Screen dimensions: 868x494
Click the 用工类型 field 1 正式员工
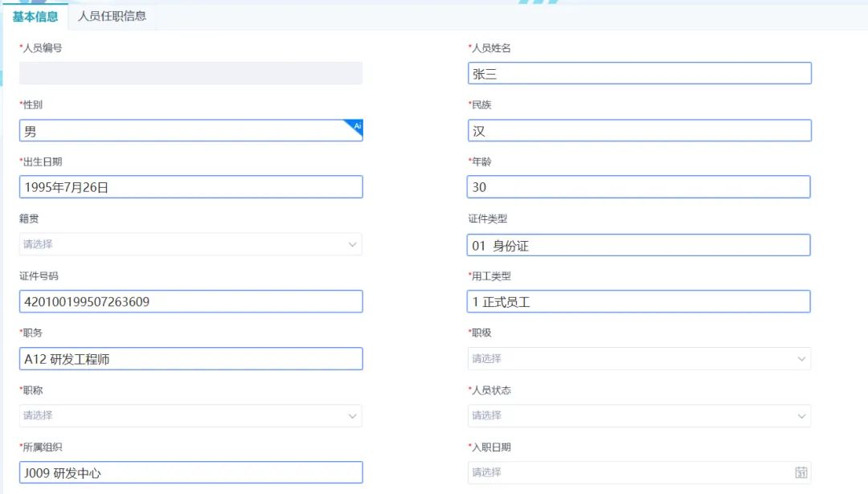639,301
